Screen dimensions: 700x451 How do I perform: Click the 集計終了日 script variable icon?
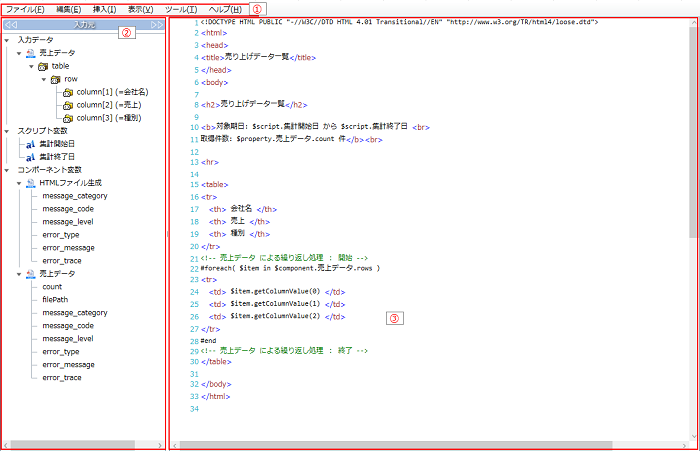tap(30, 156)
